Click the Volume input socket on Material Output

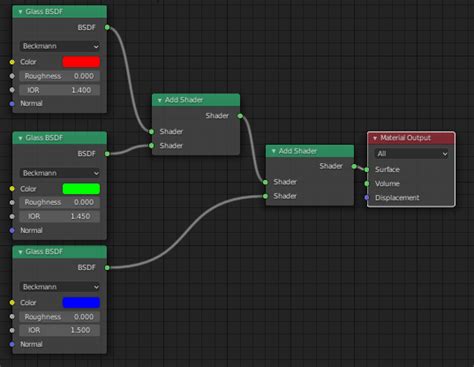click(367, 184)
